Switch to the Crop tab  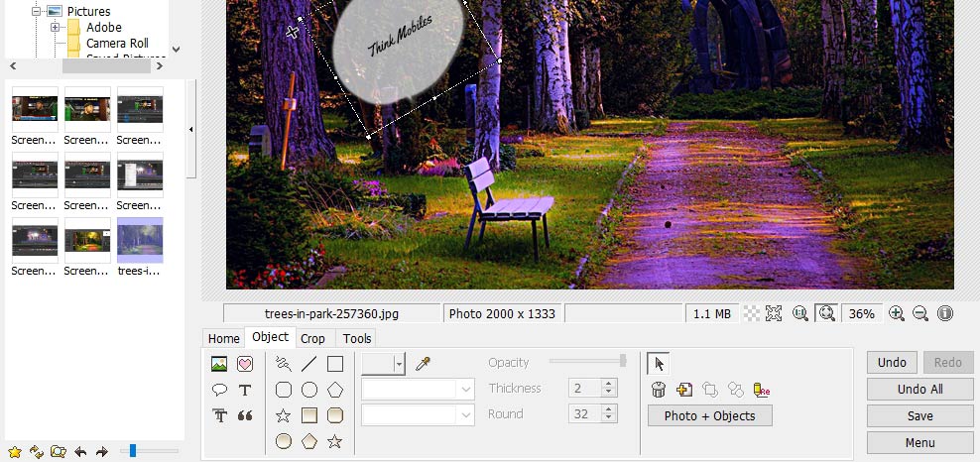pos(312,338)
